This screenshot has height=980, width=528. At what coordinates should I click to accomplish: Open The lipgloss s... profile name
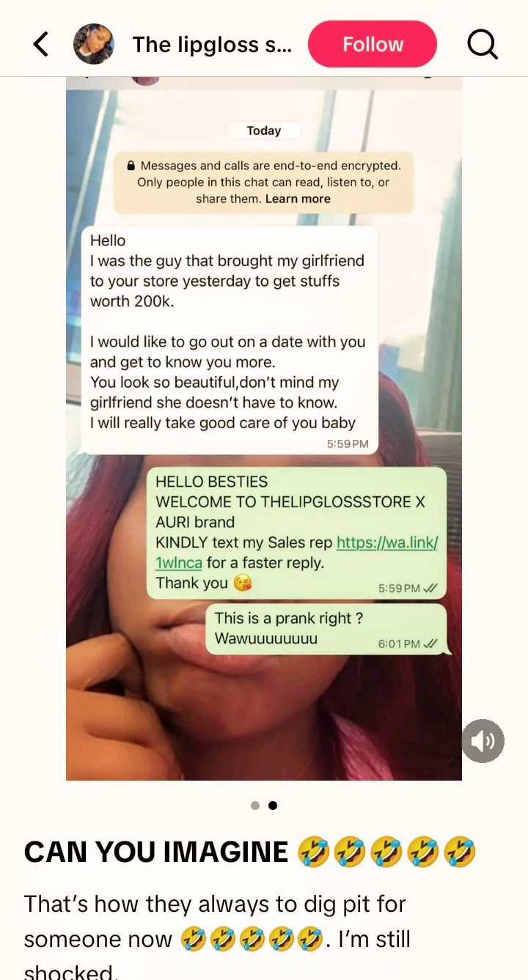212,45
